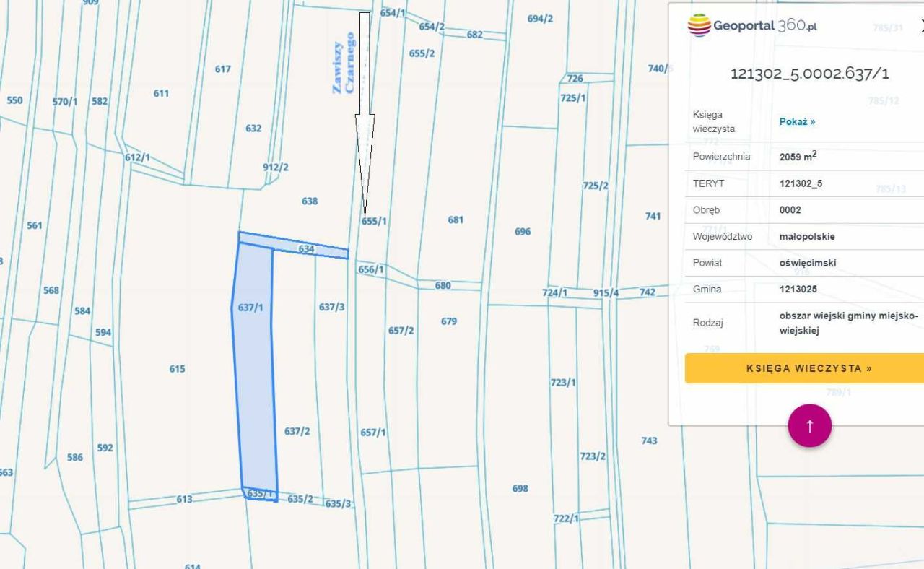Click parcel label 615
The height and width of the screenshot is (569, 924).
[177, 369]
